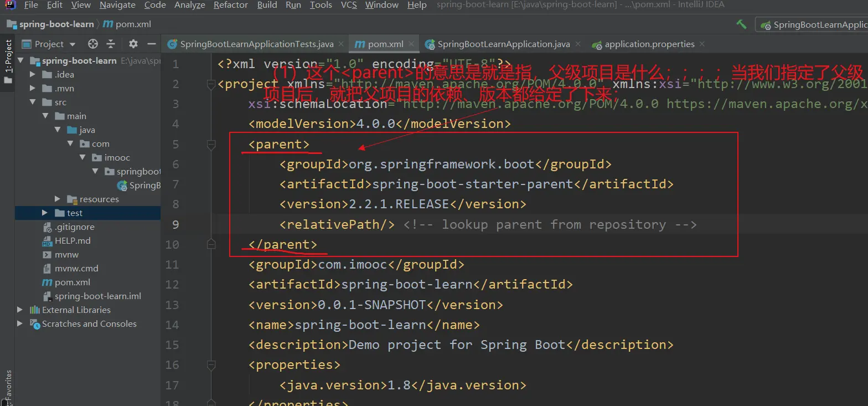868x406 pixels.
Task: Switch to the application.properties tab
Action: click(x=649, y=44)
